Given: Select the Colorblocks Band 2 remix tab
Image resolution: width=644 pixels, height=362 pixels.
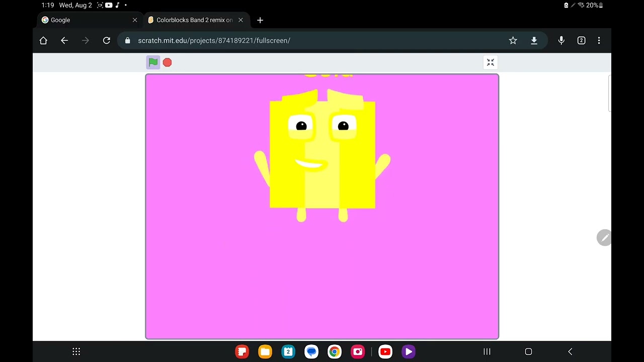Looking at the screenshot, I should click(194, 20).
